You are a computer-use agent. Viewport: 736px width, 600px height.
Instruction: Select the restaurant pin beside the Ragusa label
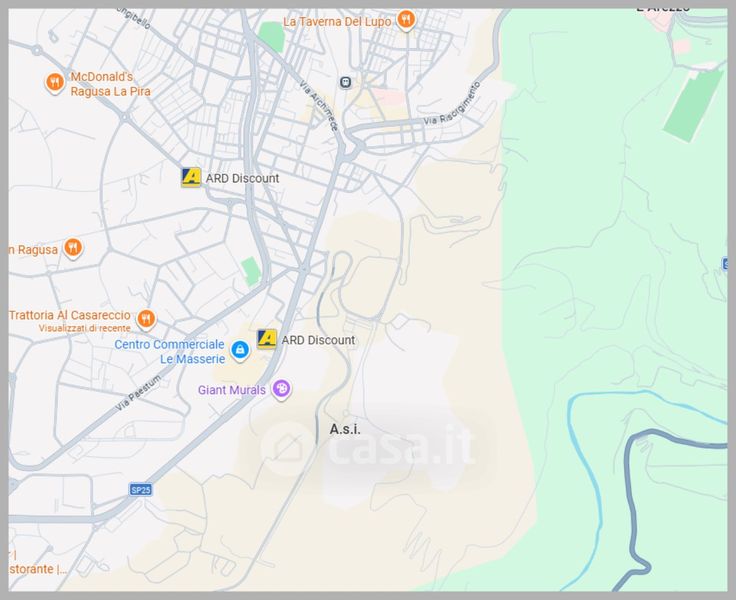tap(72, 248)
